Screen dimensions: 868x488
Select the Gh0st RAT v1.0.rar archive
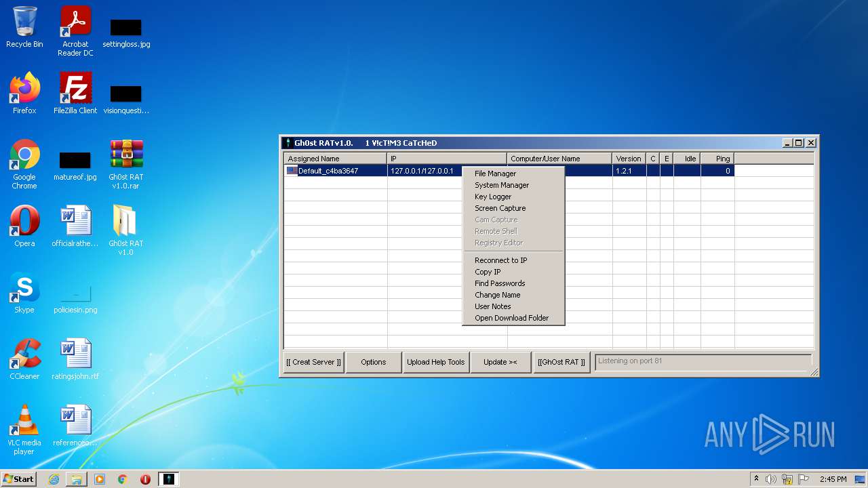click(126, 164)
